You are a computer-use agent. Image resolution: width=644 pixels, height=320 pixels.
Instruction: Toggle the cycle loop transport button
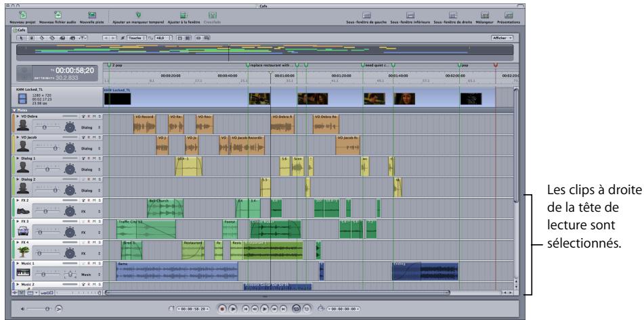[x=296, y=308]
